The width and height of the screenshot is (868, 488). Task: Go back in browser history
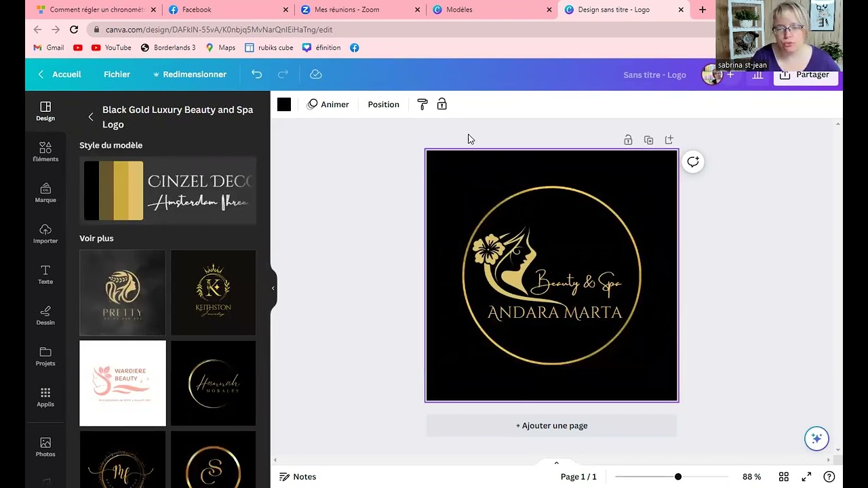point(37,30)
